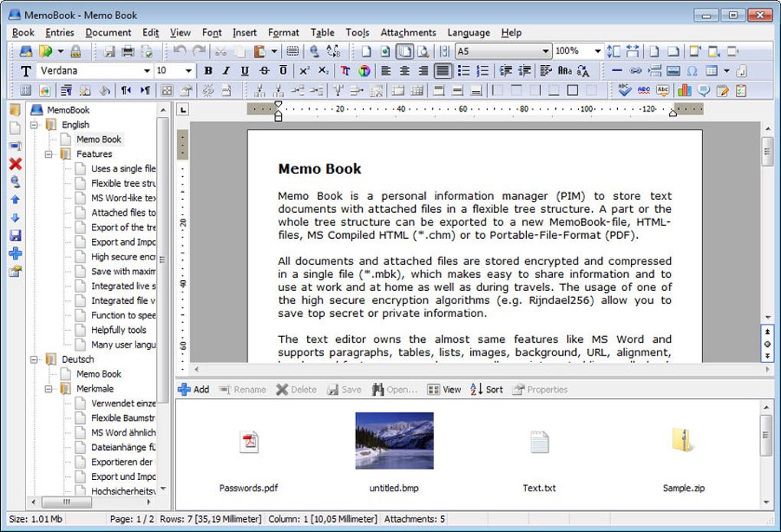Click the bar chart icon in toolbar

pos(684,90)
